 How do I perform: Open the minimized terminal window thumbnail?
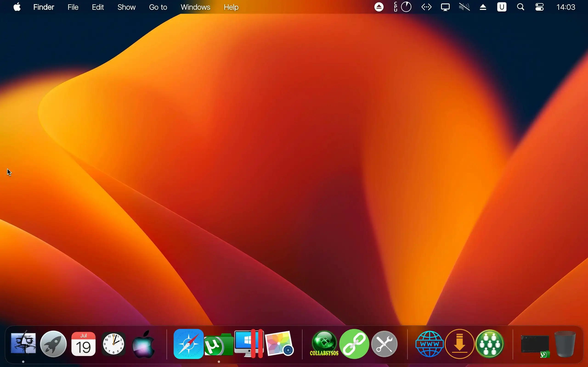535,344
